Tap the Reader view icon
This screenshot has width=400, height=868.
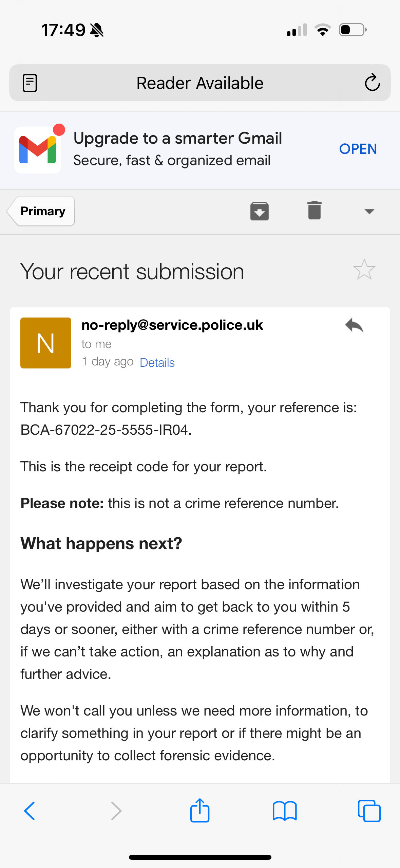(30, 83)
